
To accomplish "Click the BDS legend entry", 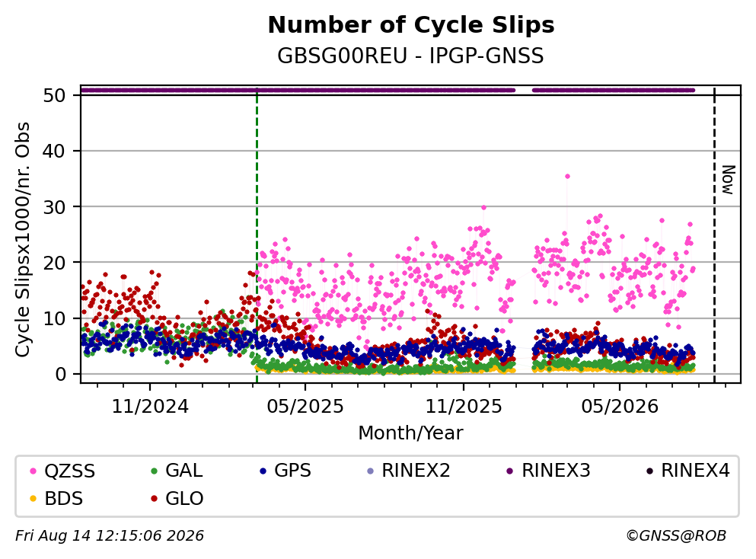I will (x=56, y=498).
